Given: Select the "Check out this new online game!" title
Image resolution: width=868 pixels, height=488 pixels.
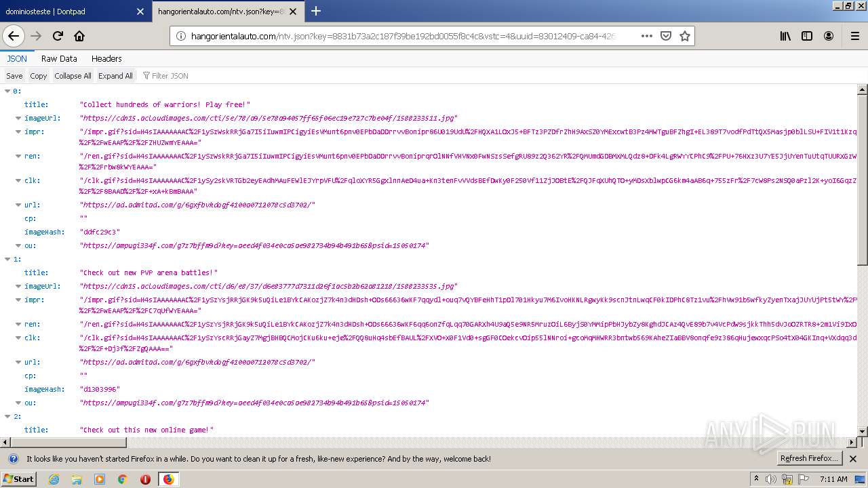Looking at the screenshot, I should coord(146,430).
